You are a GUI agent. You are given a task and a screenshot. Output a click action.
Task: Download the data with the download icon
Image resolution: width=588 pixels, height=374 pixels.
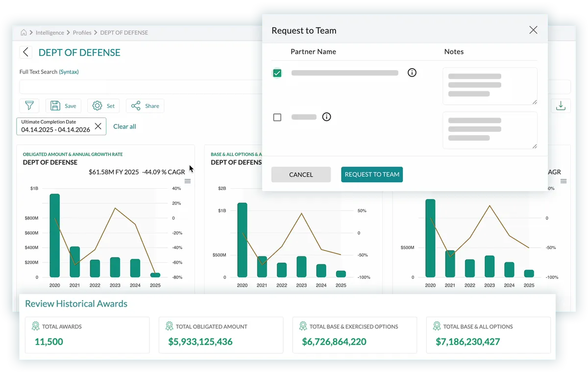pyautogui.click(x=561, y=105)
